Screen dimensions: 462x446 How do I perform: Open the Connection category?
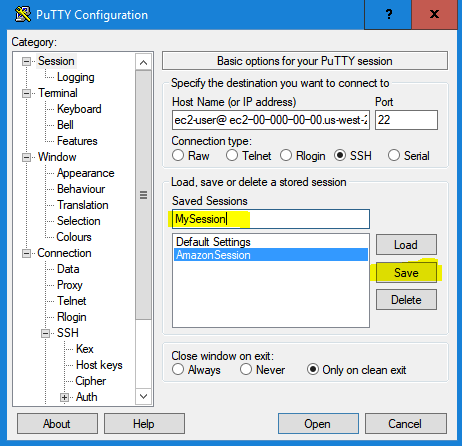tap(64, 253)
